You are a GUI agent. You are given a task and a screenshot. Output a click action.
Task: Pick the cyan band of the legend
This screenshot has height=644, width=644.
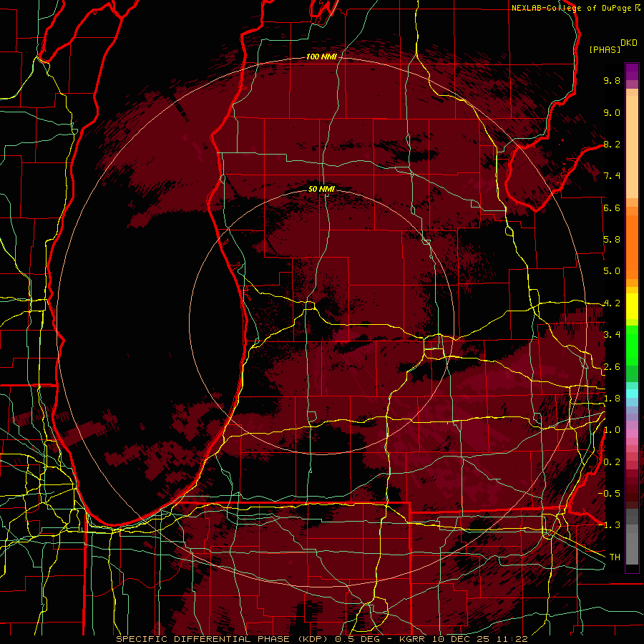tap(632, 394)
